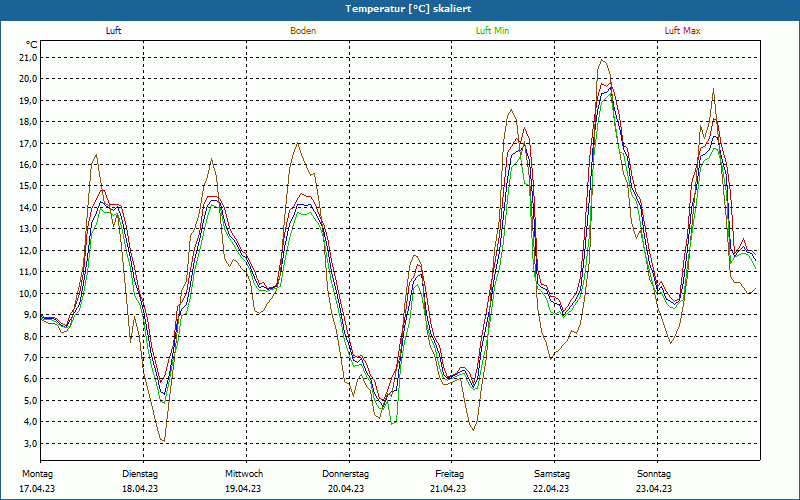Click the 6,0 y-axis value

[x=30, y=379]
